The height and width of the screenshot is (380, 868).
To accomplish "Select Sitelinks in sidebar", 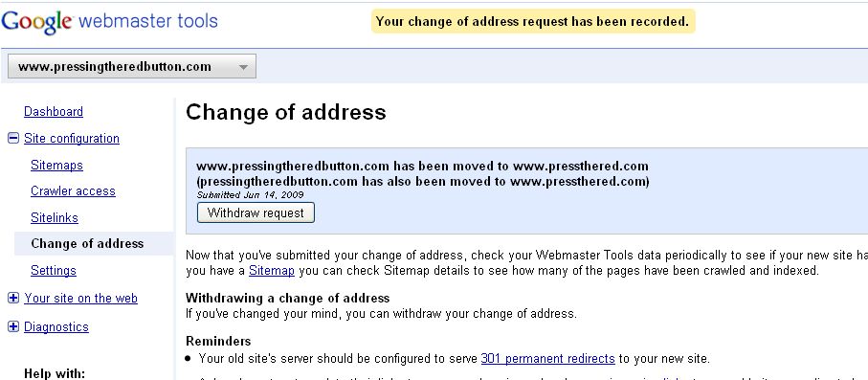I will (55, 217).
